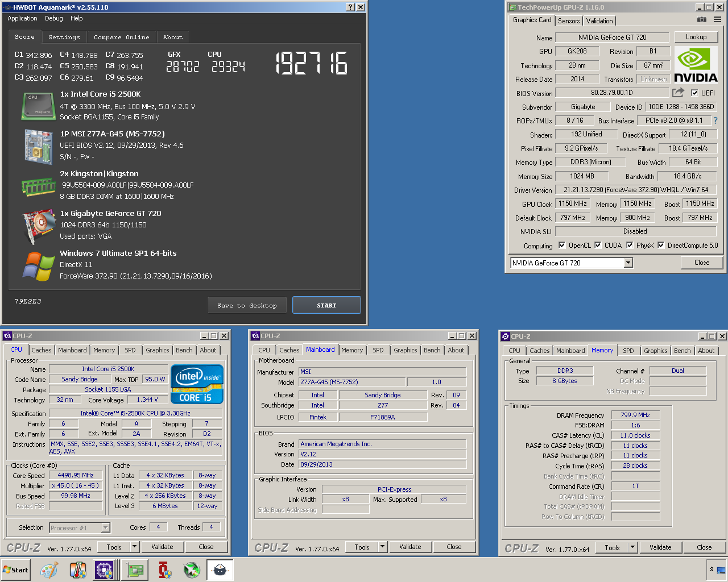Click the NVIDIA logo in GPU-Z
Screen dimensions: 728x582
click(x=696, y=65)
